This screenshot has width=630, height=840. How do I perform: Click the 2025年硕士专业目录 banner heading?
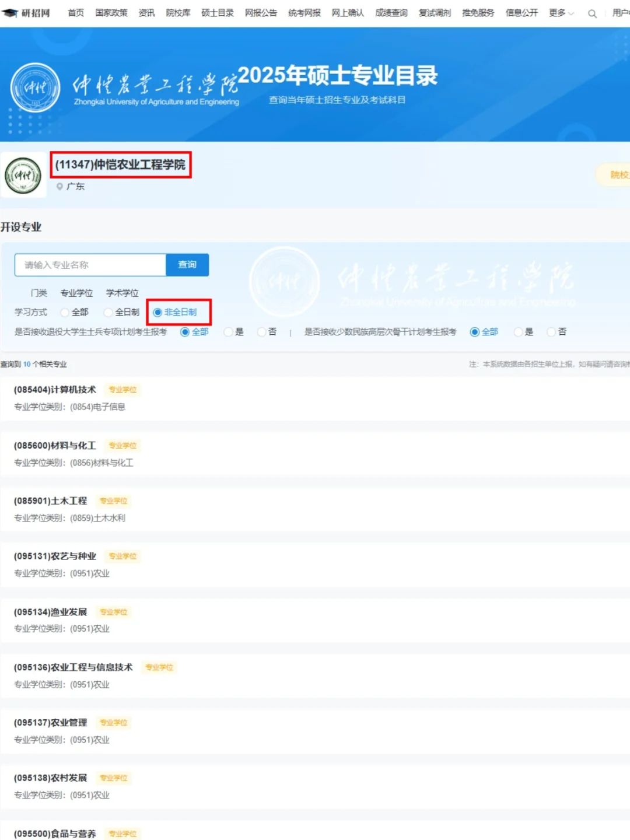click(x=338, y=76)
